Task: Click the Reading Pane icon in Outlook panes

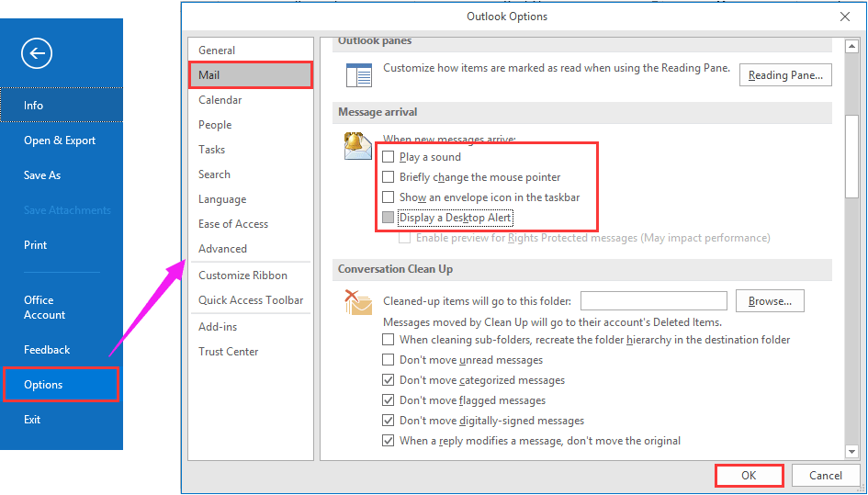Action: [359, 74]
